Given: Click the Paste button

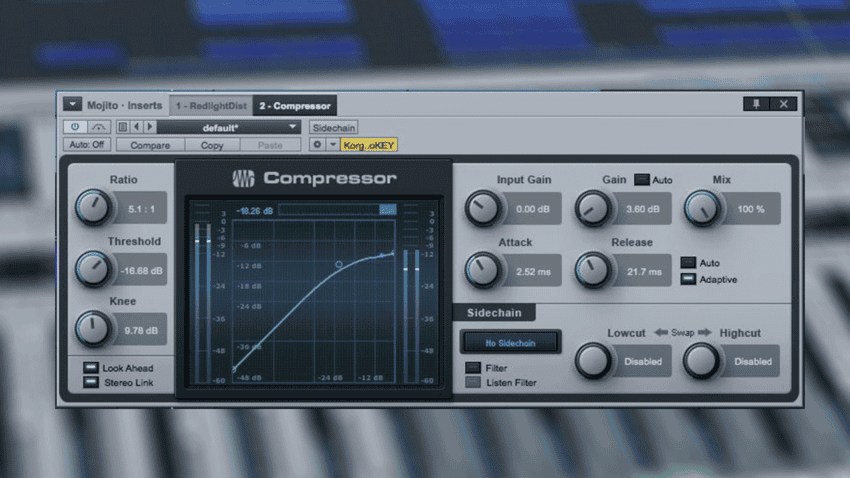Looking at the screenshot, I should (x=270, y=145).
